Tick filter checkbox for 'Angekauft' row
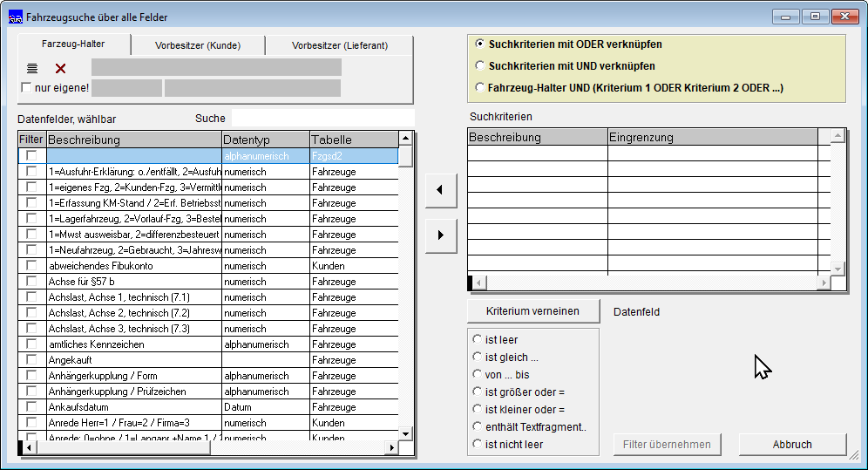The height and width of the screenshot is (470, 868). 31,360
